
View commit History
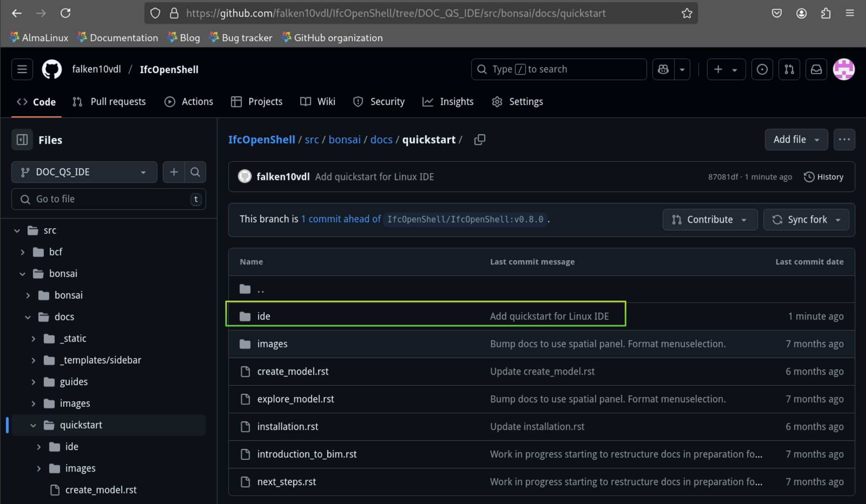click(x=824, y=177)
